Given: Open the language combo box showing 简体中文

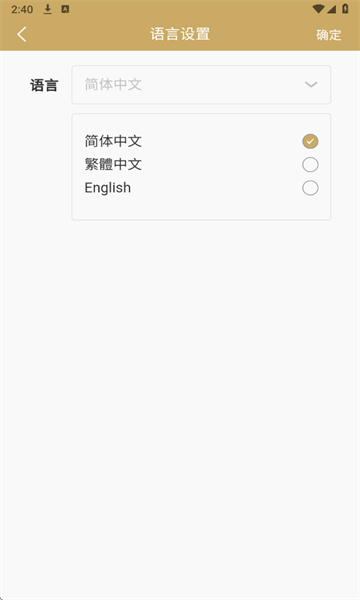Looking at the screenshot, I should (201, 85).
